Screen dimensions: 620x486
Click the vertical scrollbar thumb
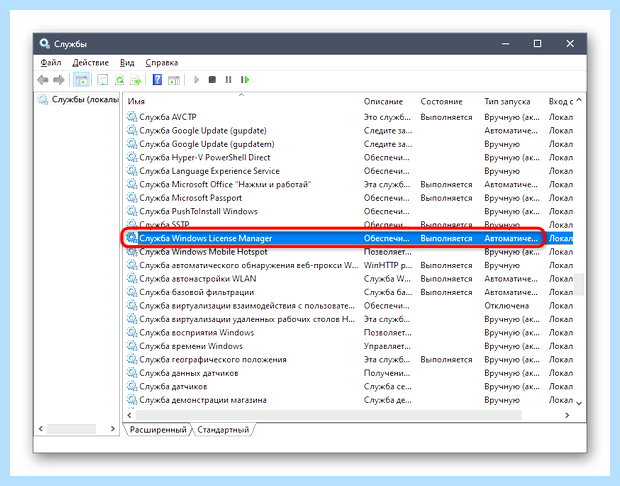click(579, 284)
